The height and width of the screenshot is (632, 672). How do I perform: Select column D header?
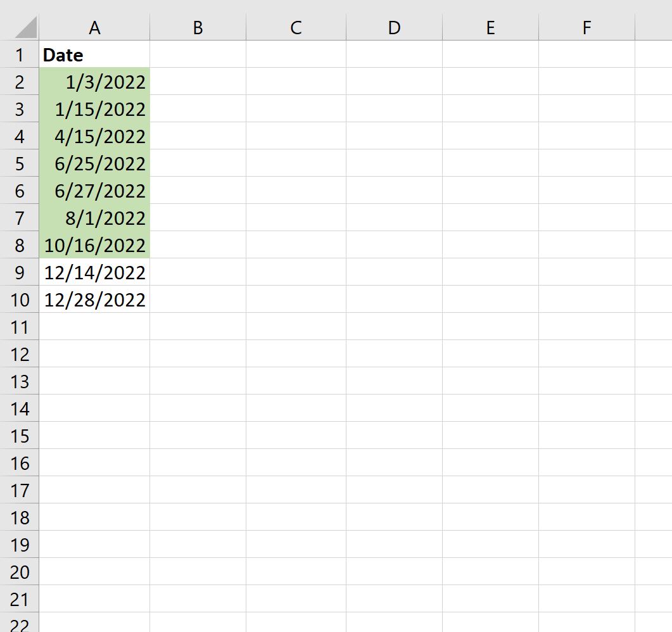pyautogui.click(x=395, y=27)
